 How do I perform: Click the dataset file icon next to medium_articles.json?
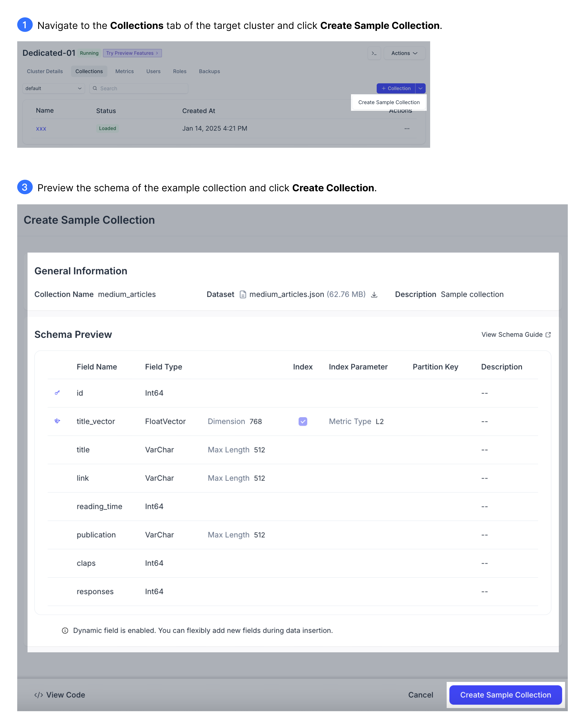pos(242,294)
